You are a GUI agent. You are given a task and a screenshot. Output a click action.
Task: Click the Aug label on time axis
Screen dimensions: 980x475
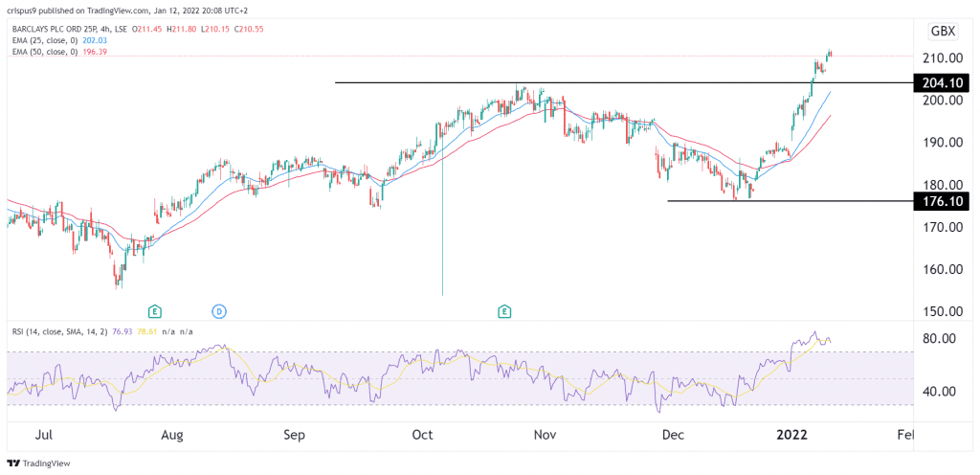(170, 435)
